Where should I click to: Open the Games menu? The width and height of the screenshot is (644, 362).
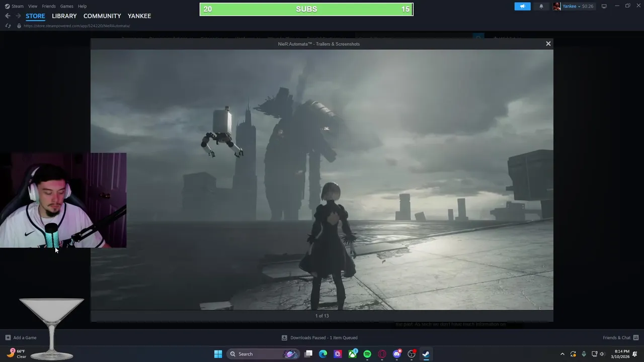coord(66,6)
